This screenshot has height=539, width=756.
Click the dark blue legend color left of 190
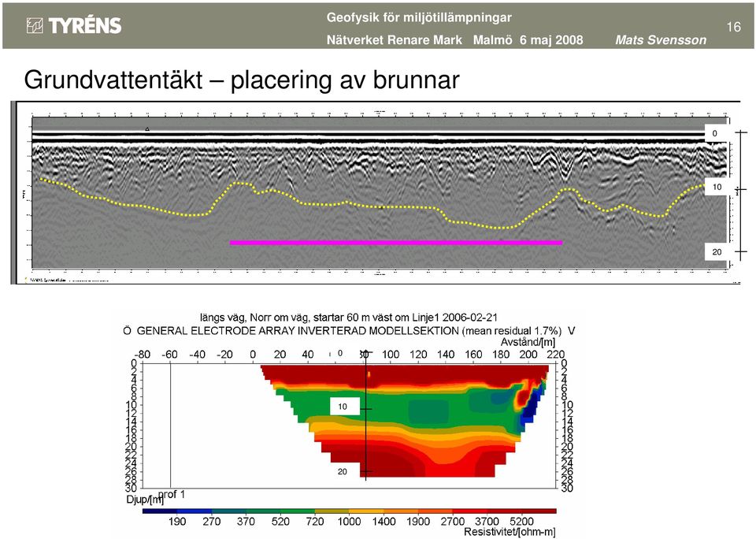click(x=160, y=511)
